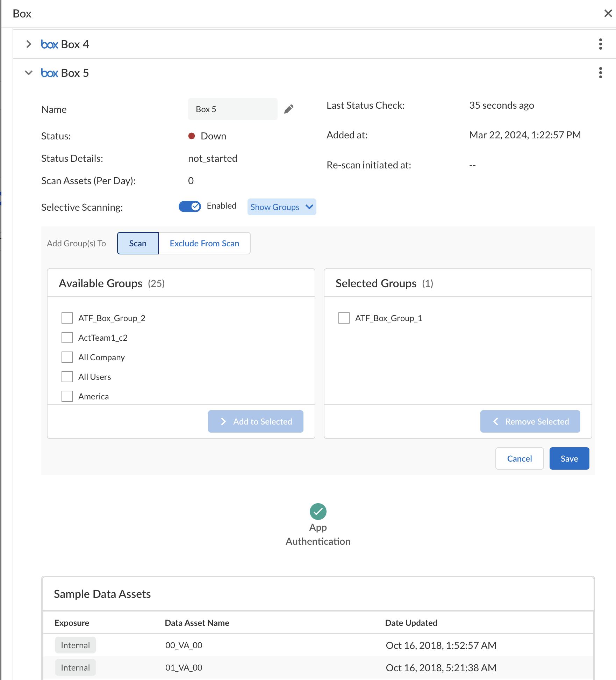Open the three-dot menu for Box 5
Image resolution: width=616 pixels, height=680 pixels.
[x=600, y=73]
